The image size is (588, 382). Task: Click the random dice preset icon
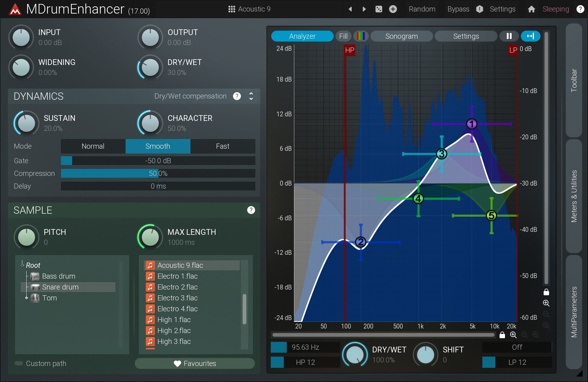point(379,9)
